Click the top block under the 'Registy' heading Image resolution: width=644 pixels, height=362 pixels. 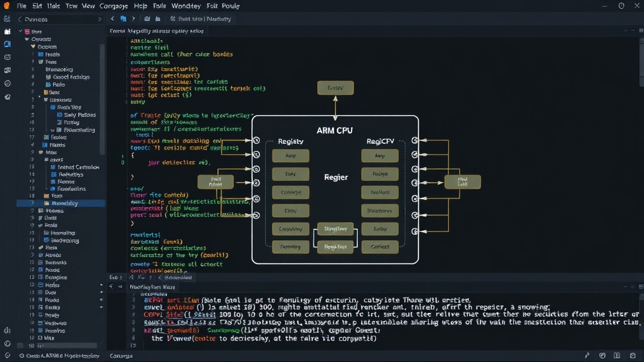[291, 156]
